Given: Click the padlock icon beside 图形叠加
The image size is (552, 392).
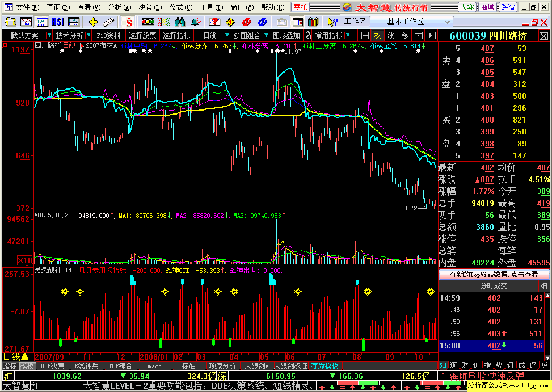Looking at the screenshot, I should click(307, 36).
